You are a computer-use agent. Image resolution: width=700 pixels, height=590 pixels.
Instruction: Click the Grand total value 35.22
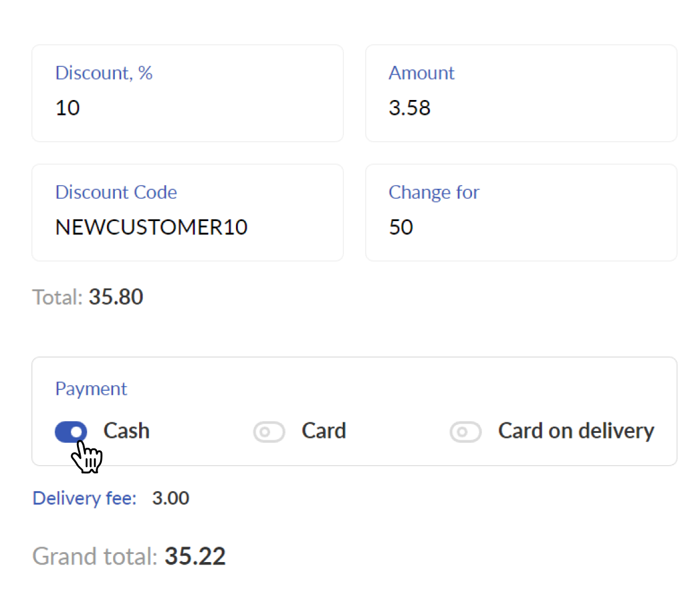click(195, 556)
